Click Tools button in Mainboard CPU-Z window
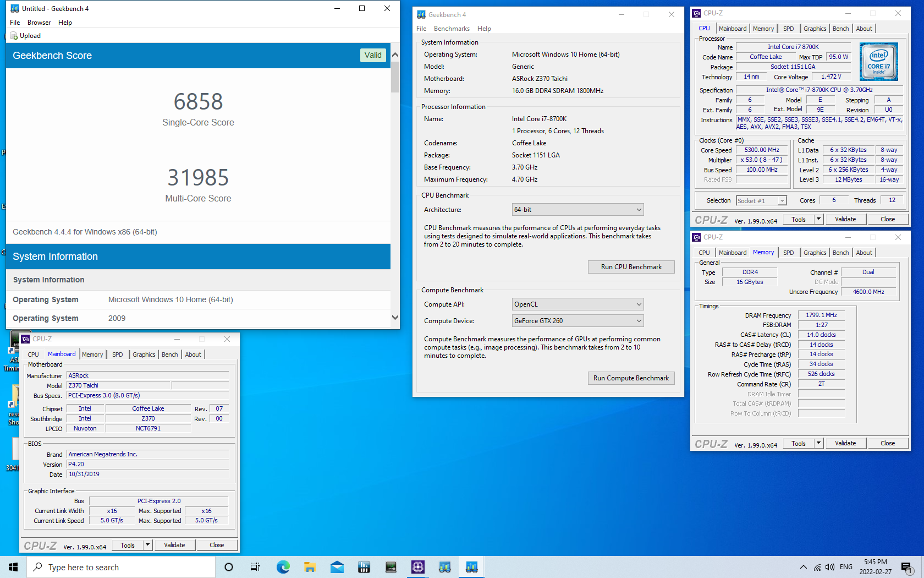The height and width of the screenshot is (578, 924). 128,545
